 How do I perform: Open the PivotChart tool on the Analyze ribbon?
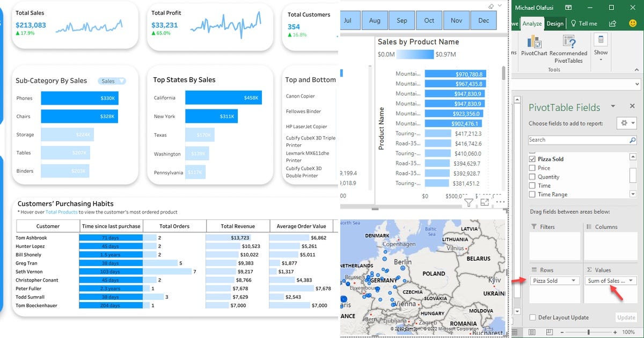(533, 46)
